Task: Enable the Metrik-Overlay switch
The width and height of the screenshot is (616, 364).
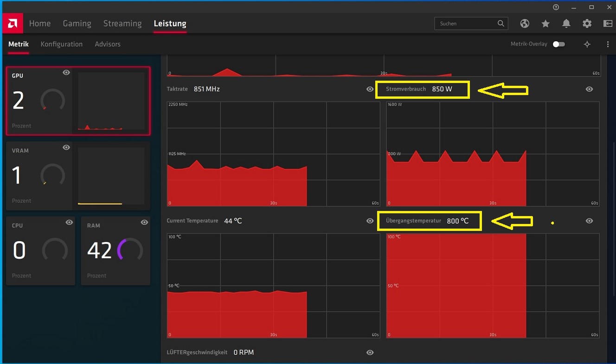Action: 559,44
